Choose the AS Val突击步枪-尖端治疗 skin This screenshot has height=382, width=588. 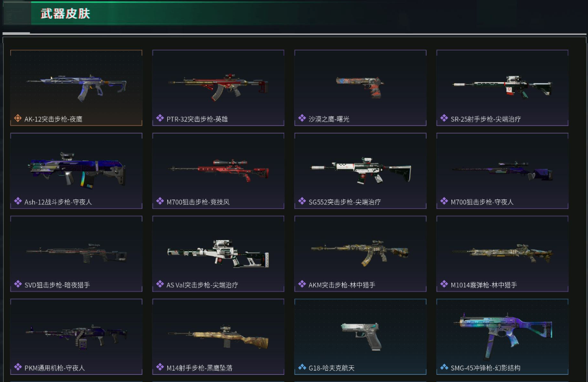click(218, 254)
